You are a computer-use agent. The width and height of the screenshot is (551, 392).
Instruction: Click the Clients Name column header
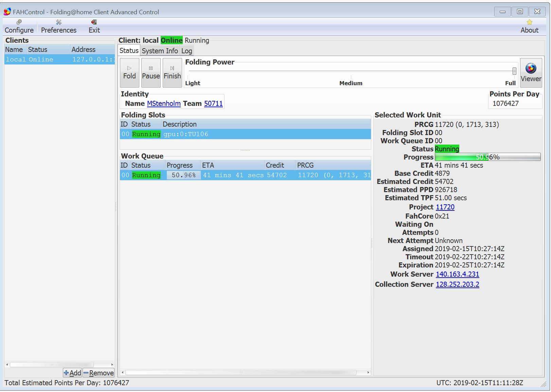click(15, 50)
